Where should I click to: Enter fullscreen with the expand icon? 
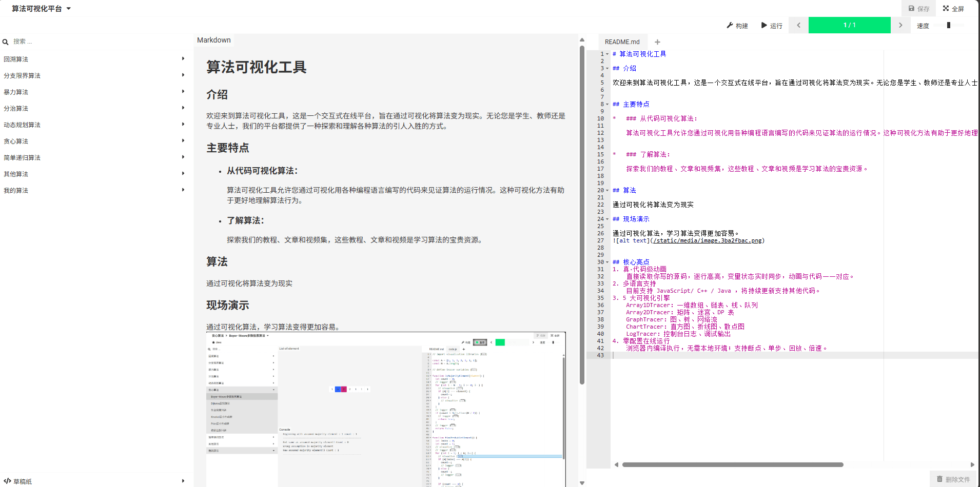pyautogui.click(x=946, y=9)
